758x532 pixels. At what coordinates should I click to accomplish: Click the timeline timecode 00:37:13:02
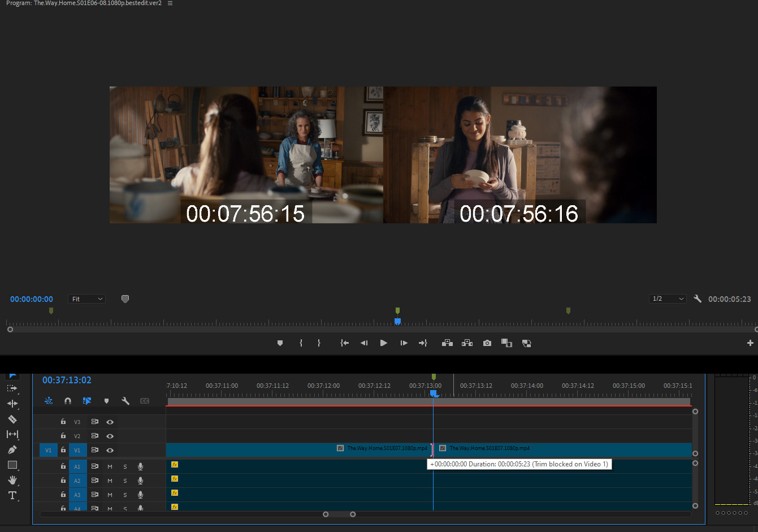click(67, 380)
